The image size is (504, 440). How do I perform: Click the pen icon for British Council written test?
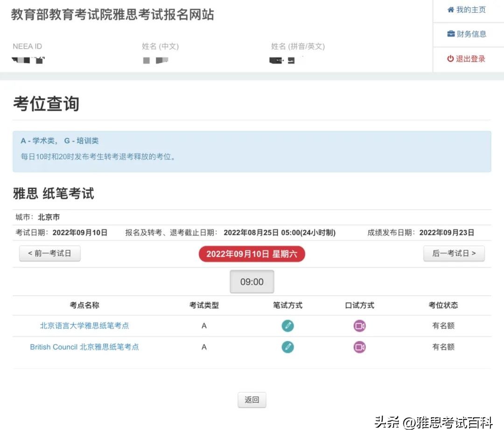tap(288, 347)
